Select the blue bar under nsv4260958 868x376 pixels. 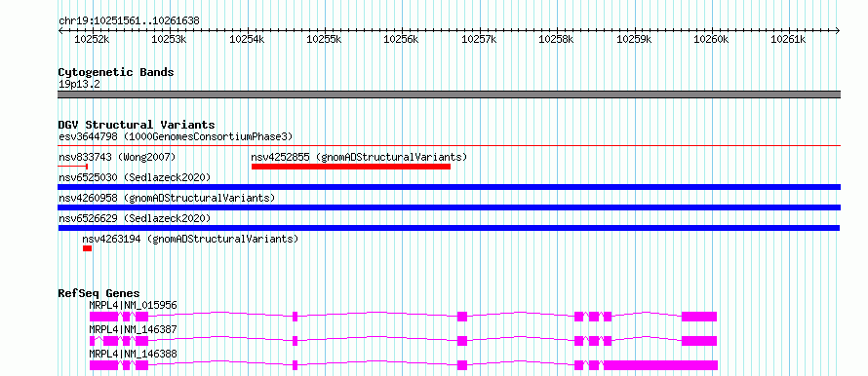click(449, 207)
